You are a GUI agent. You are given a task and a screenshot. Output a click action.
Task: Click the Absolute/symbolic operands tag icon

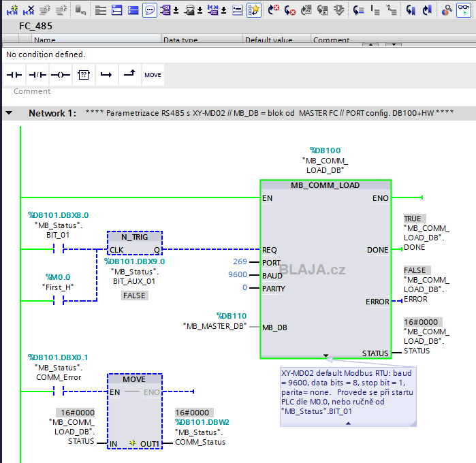(165, 10)
